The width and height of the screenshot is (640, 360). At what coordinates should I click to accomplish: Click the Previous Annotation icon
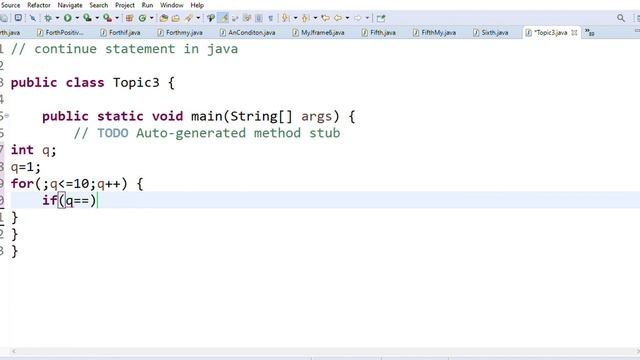(x=305, y=18)
